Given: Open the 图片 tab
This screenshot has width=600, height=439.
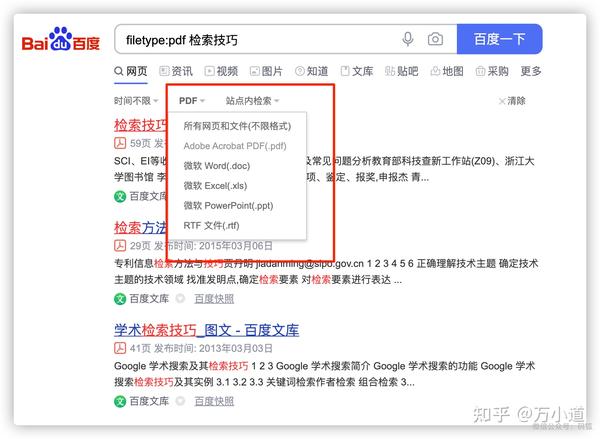Looking at the screenshot, I should click(x=266, y=71).
